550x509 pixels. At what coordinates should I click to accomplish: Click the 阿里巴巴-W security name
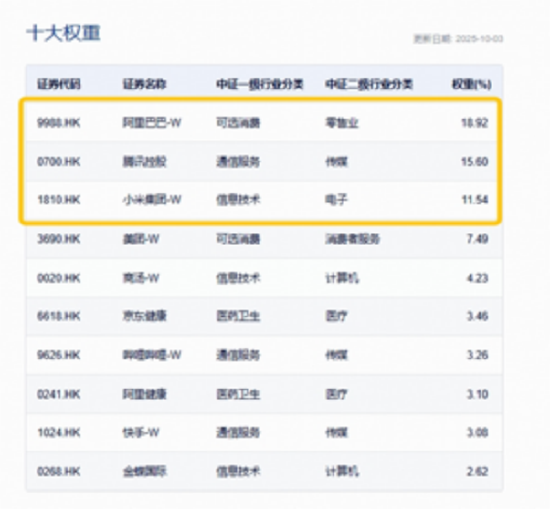click(x=152, y=123)
